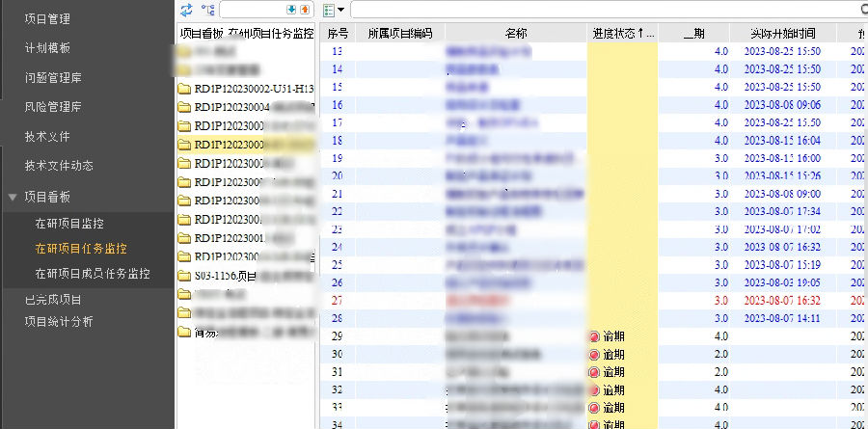Click row number 22 in the table
The width and height of the screenshot is (868, 429).
click(338, 211)
